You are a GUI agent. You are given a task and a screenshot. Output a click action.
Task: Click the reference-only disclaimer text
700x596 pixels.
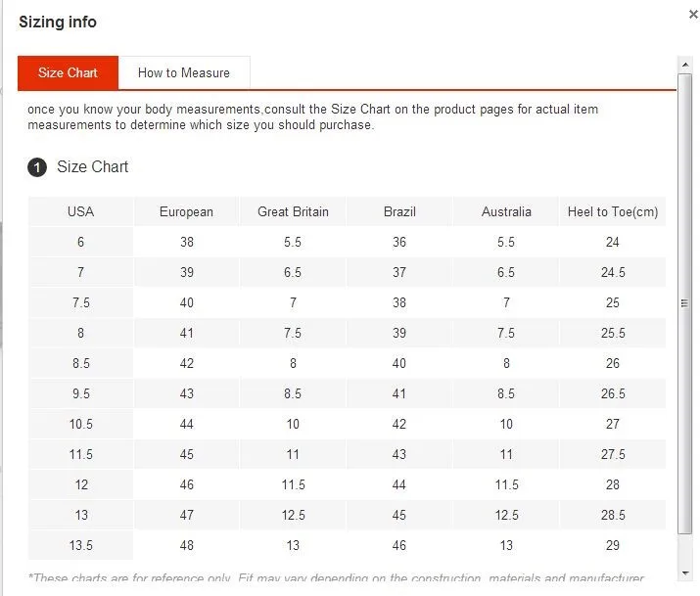click(x=336, y=577)
